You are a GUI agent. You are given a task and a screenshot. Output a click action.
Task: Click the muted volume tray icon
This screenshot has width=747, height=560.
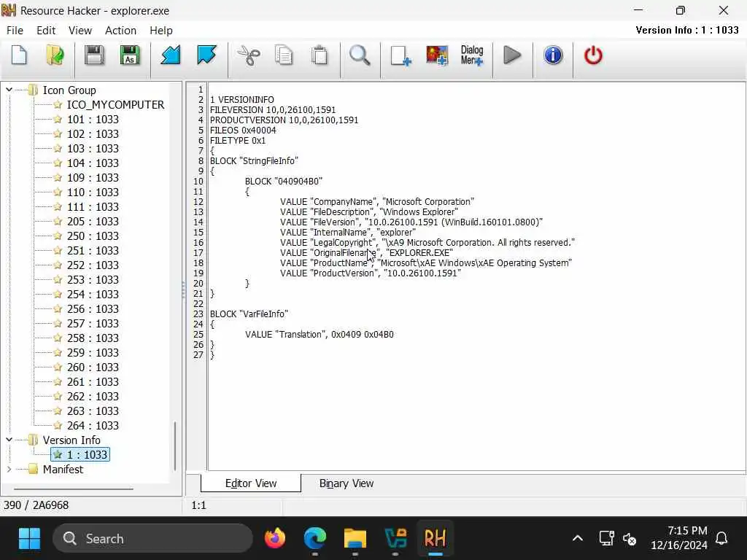point(630,539)
